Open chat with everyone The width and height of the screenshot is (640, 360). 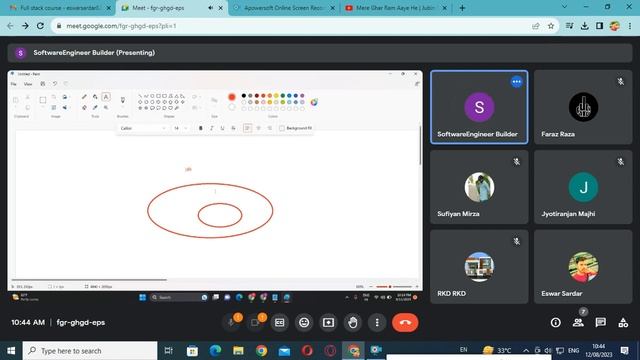(x=600, y=322)
